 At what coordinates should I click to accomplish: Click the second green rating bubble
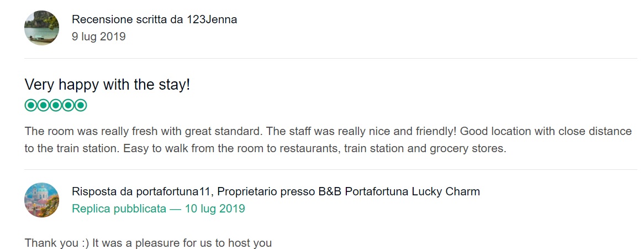[x=43, y=105]
